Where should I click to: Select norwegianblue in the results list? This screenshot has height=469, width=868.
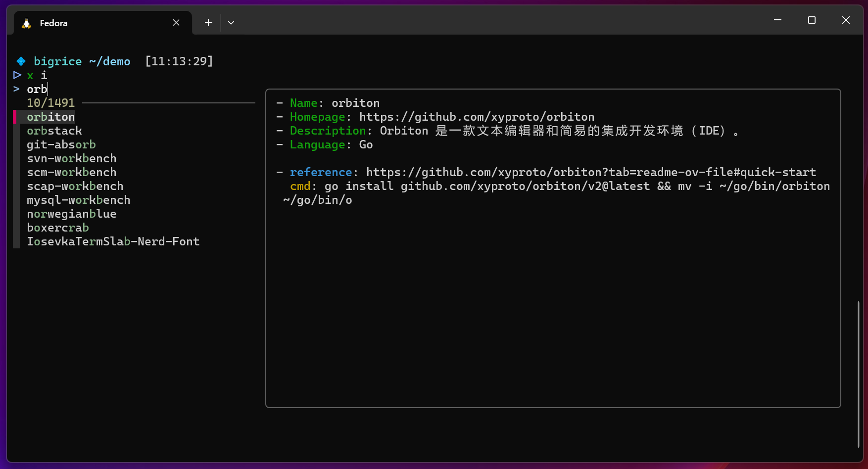[x=72, y=214]
